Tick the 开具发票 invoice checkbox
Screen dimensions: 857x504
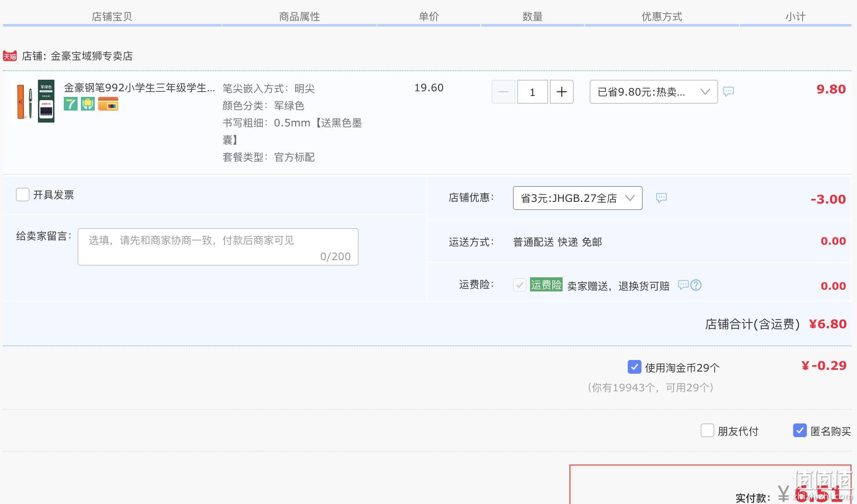(x=23, y=195)
